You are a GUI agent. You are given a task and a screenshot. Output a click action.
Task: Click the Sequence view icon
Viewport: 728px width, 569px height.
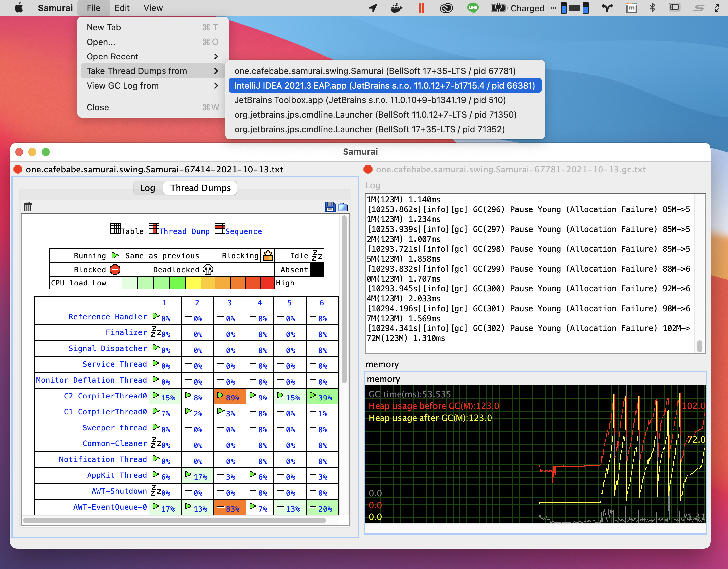pos(220,229)
